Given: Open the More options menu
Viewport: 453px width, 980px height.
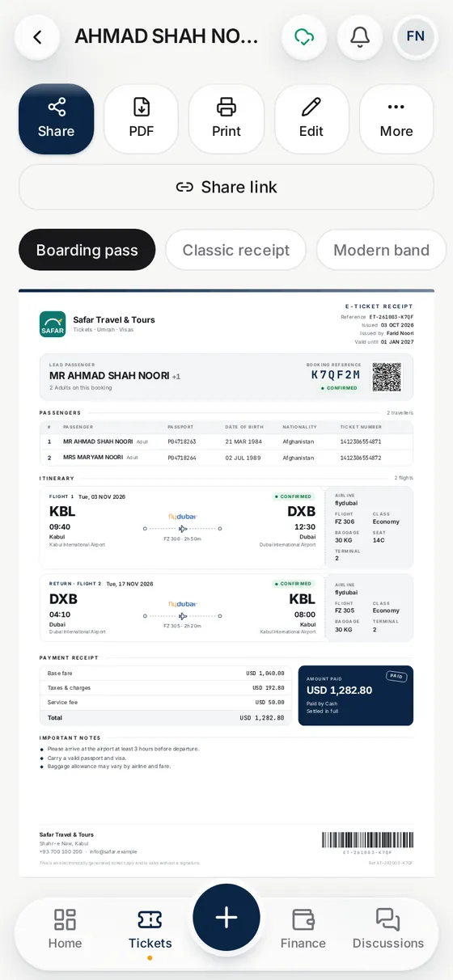Looking at the screenshot, I should tap(396, 119).
